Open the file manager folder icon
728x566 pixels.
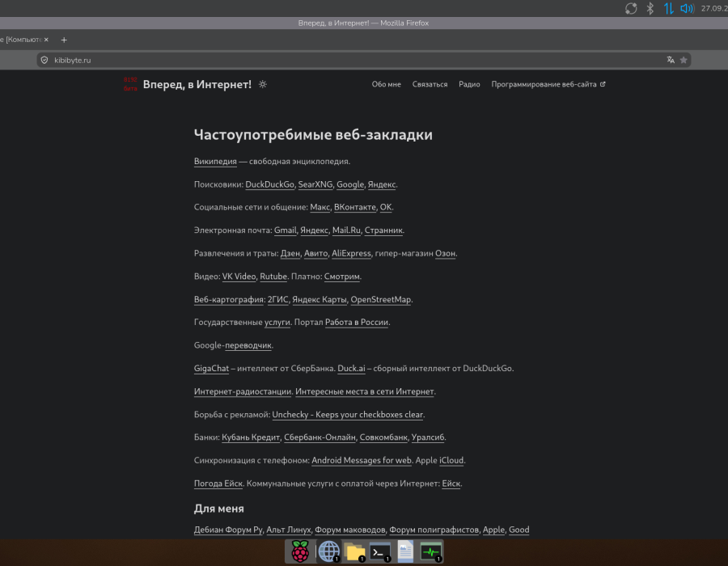tap(355, 551)
